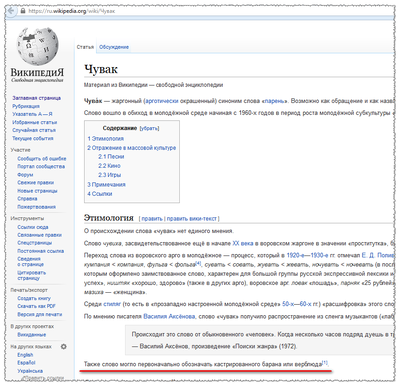Jump to 2 Отражение в массовой культуре

(x=132, y=148)
